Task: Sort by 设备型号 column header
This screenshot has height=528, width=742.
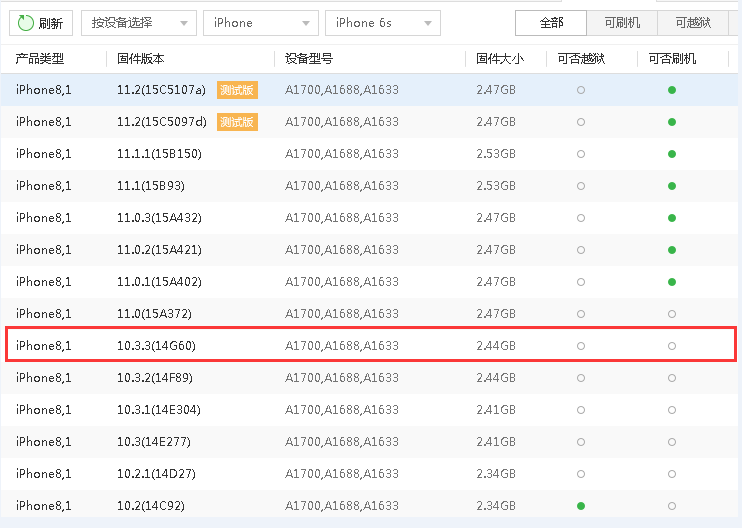Action: pyautogui.click(x=309, y=59)
